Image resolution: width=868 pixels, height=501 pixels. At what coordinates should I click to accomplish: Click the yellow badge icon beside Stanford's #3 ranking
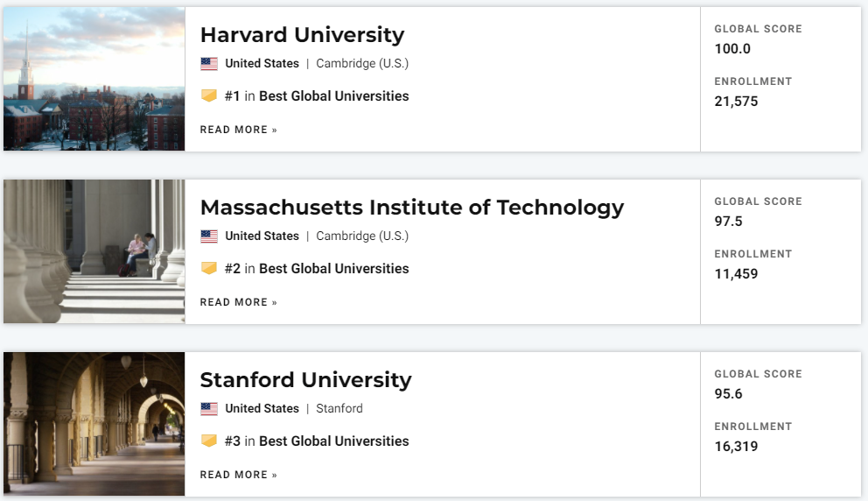tap(209, 441)
